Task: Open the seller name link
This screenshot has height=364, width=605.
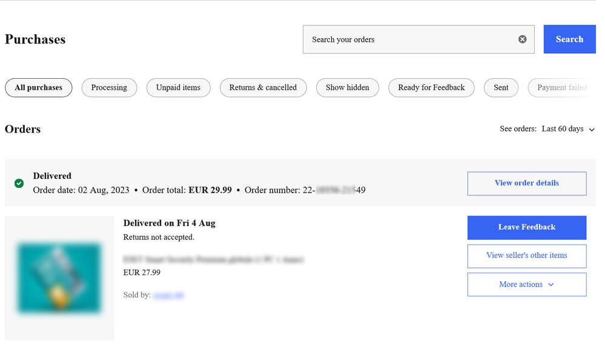Action: (x=168, y=296)
